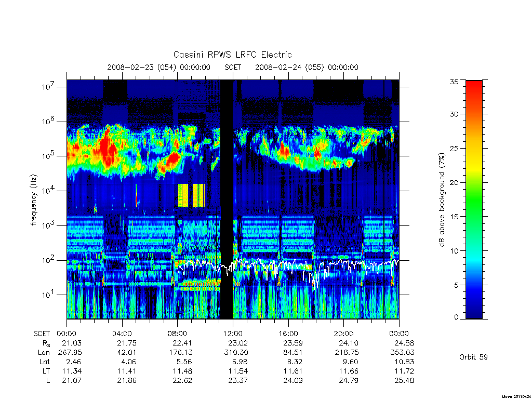Click the plot title Cassini RPWS LRFC Electric

(232, 55)
